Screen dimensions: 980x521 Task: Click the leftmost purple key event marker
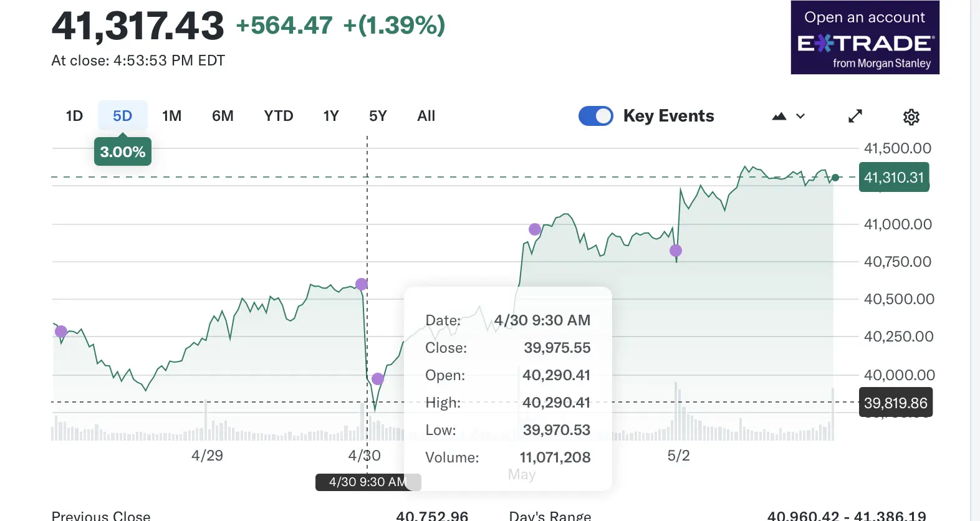click(61, 332)
